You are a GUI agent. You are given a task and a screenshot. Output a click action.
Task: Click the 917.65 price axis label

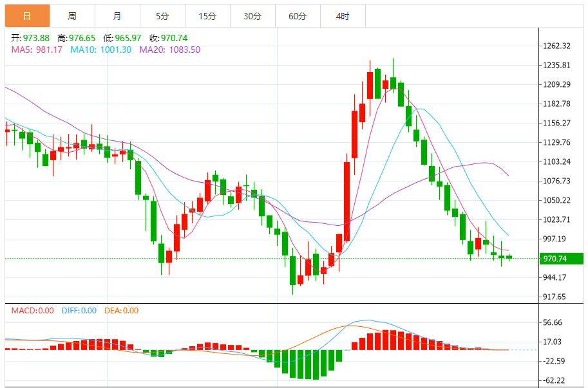point(555,297)
